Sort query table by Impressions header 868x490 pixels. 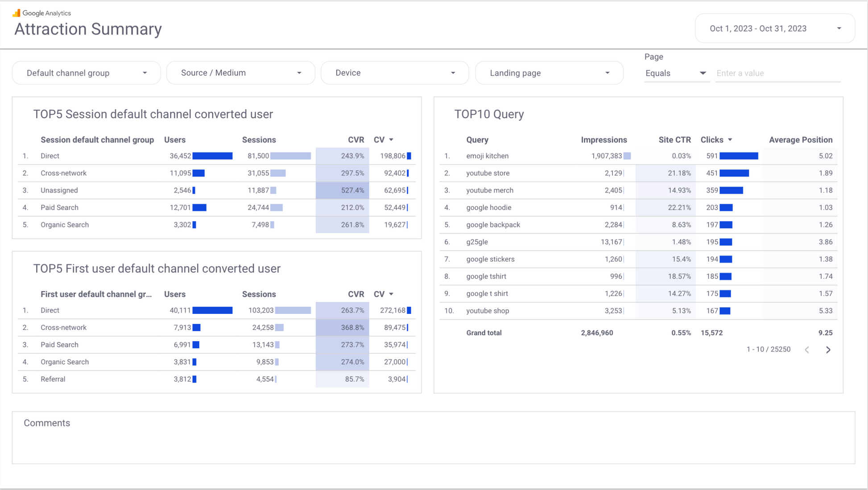click(603, 140)
